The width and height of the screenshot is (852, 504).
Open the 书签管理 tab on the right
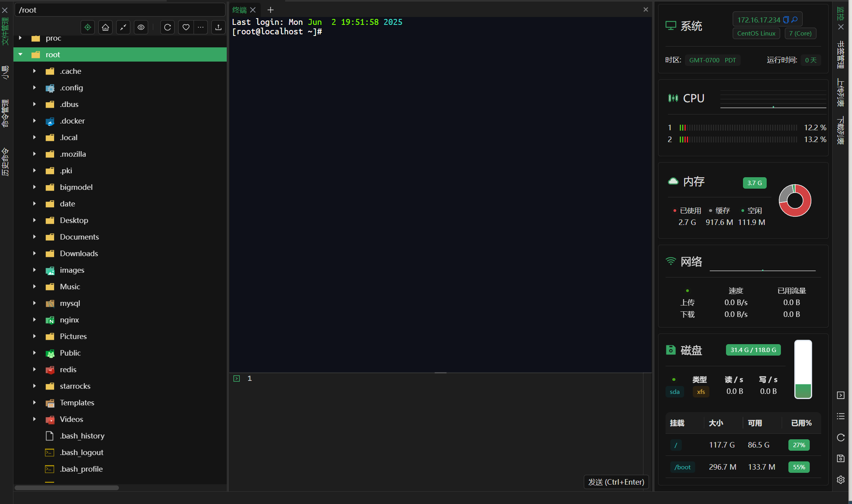pos(841,54)
